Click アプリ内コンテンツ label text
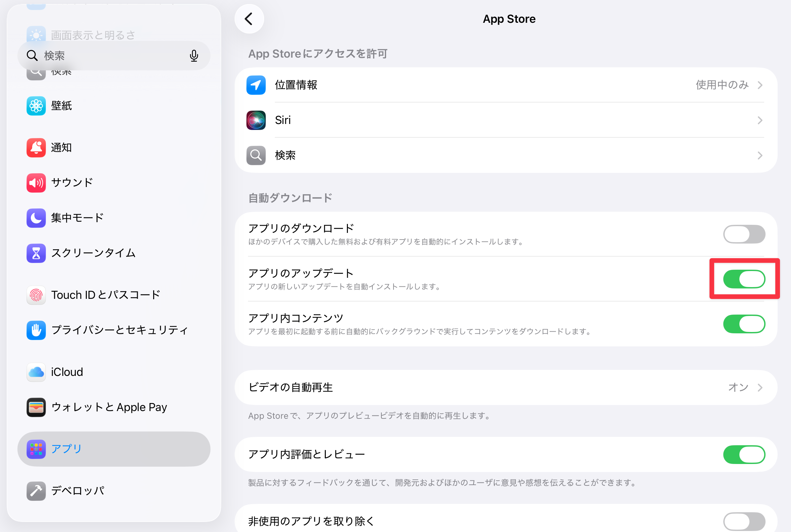Screen dimensions: 791x532 pyautogui.click(x=296, y=318)
